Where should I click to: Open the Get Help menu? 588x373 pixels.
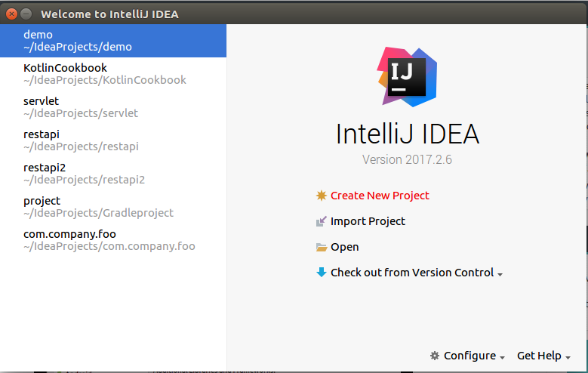[x=539, y=356]
